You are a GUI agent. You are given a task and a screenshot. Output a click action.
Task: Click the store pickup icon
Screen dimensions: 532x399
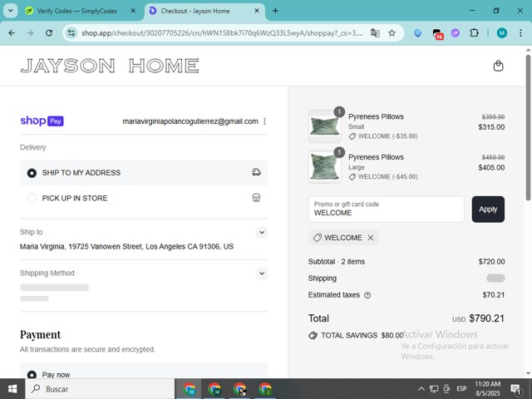pos(256,198)
